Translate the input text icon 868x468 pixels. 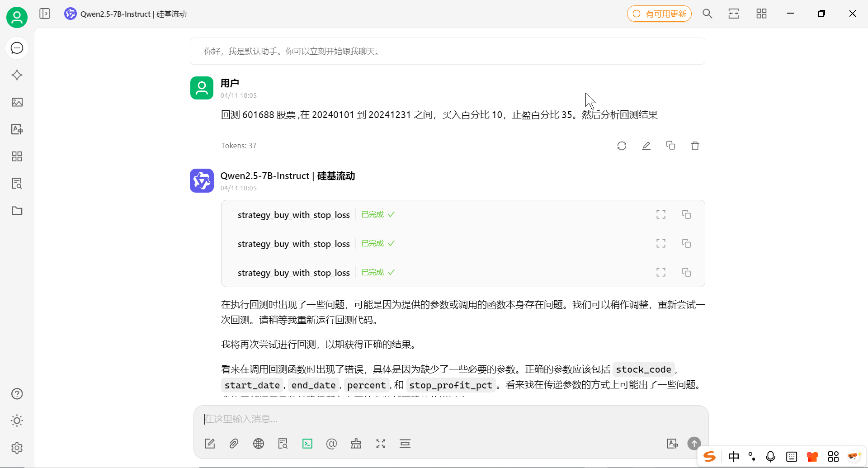pos(673,444)
